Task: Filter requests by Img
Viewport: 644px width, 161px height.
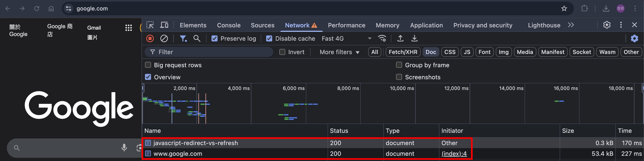Action: coord(503,52)
